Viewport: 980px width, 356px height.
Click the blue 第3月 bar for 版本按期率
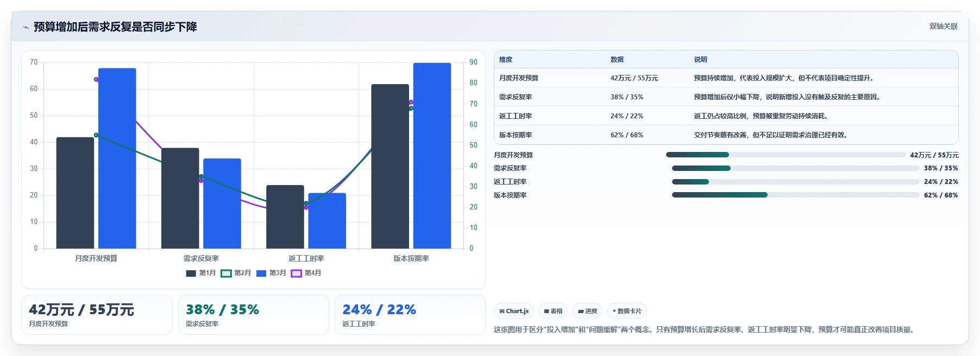click(432, 156)
